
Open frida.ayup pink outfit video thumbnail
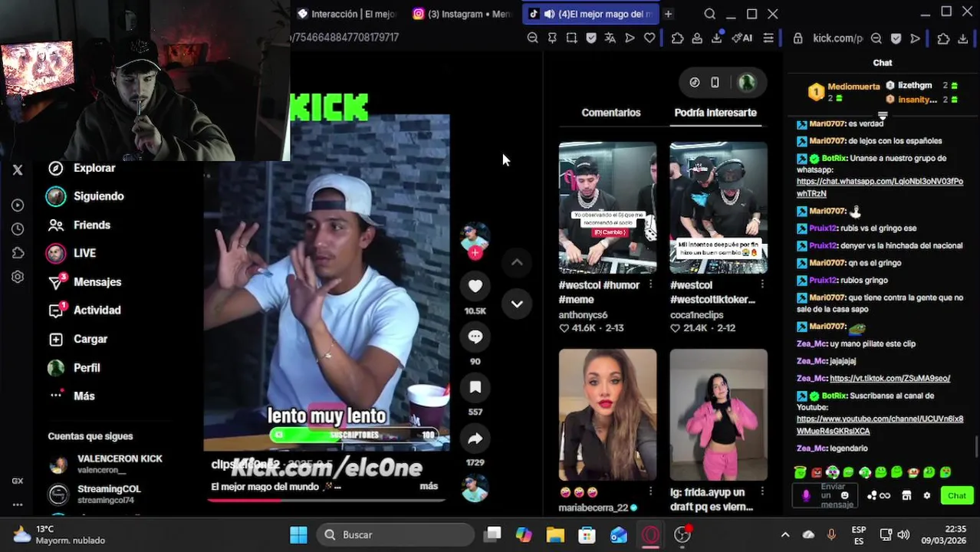point(719,415)
